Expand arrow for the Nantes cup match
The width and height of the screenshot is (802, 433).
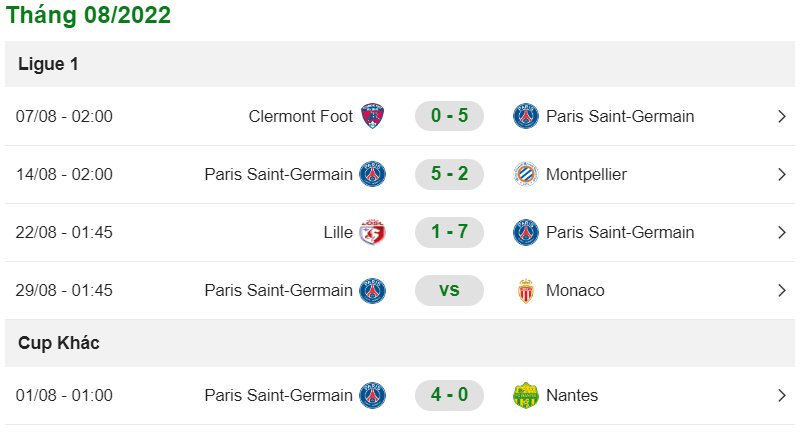point(782,396)
